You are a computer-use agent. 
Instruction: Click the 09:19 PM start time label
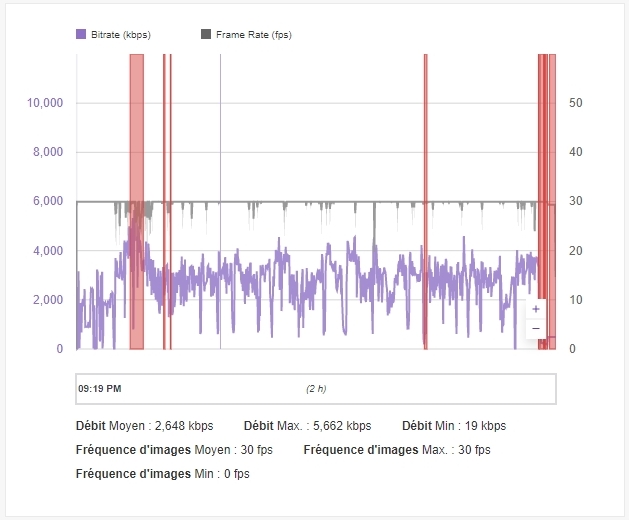[x=99, y=389]
